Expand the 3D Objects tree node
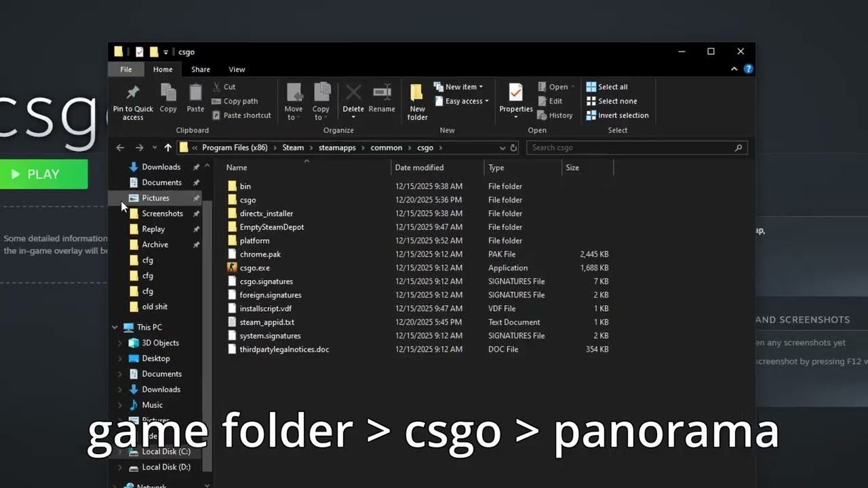Image resolution: width=868 pixels, height=488 pixels. pyautogui.click(x=120, y=343)
